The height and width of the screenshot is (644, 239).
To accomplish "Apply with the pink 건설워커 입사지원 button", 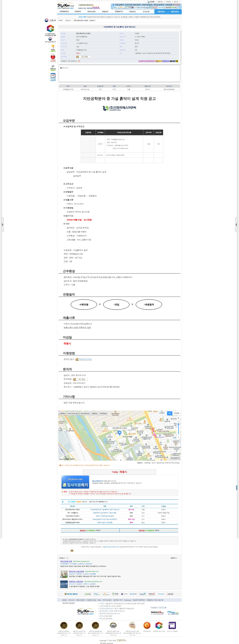I will pos(147,61).
